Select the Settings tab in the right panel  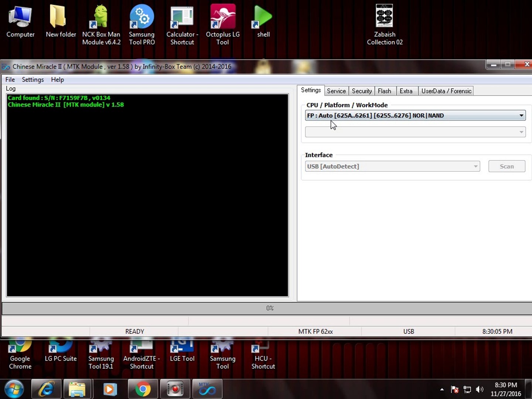pos(311,90)
